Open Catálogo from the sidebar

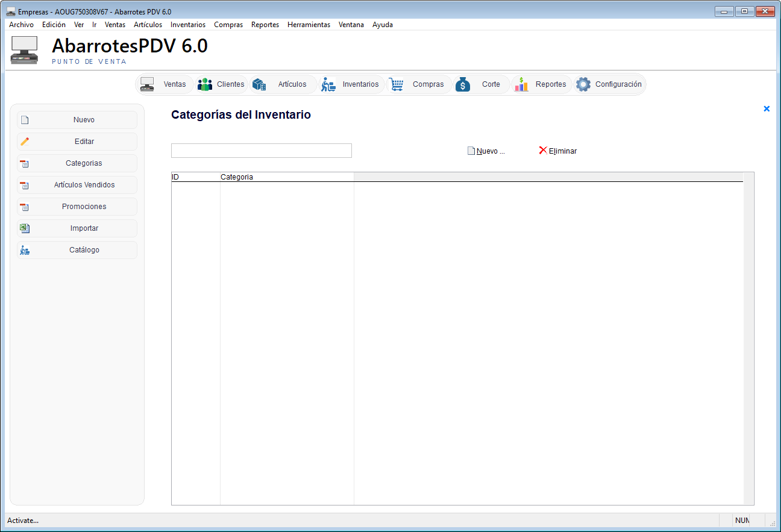pos(77,250)
